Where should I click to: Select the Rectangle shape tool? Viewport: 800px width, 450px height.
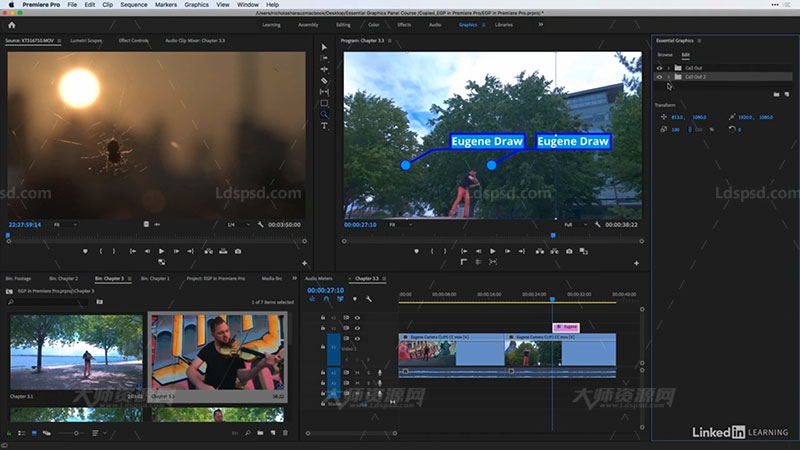pos(324,103)
